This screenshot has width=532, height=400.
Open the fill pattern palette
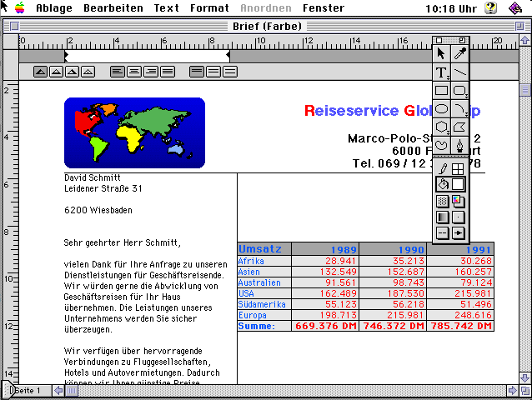pyautogui.click(x=442, y=202)
